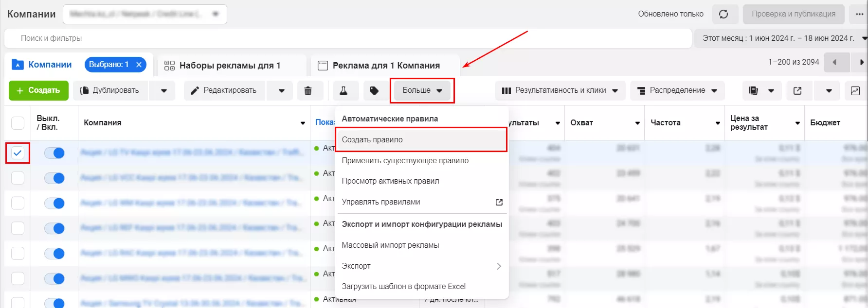Screen dimensions: 868x308
Task: Open the account selector dropdown
Action: click(145, 14)
